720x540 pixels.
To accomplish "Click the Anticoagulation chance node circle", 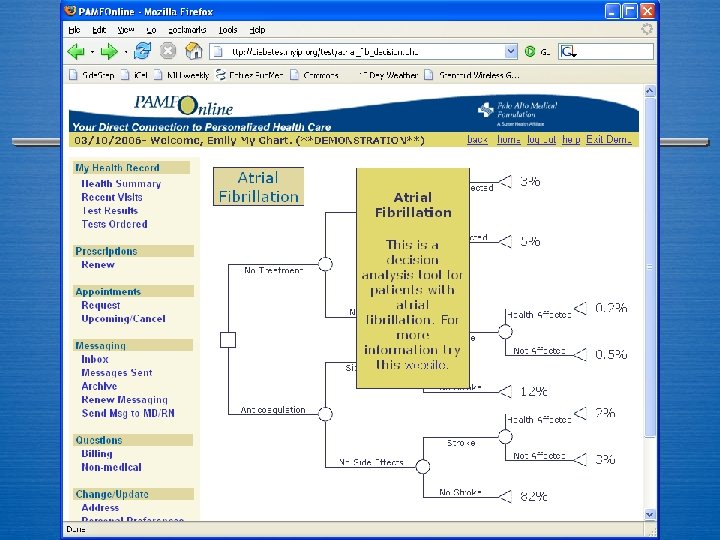I will click(325, 414).
